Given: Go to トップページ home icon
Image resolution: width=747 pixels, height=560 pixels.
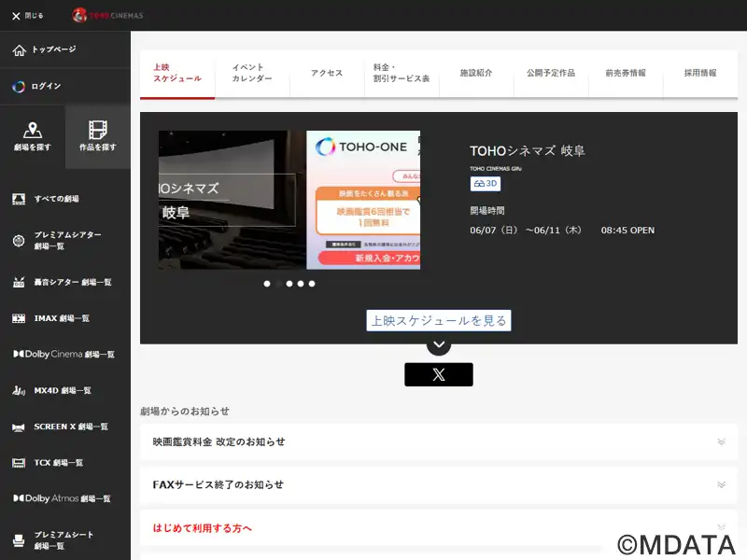Looking at the screenshot, I should [x=19, y=50].
